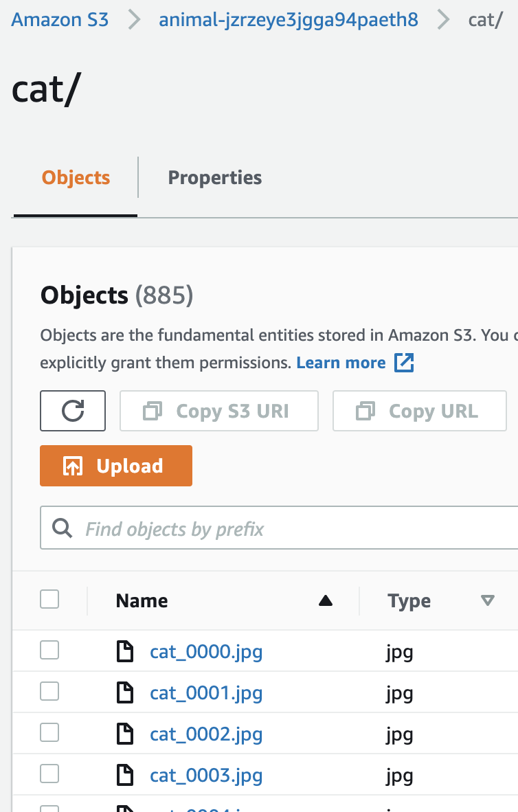Select the Objects tab
The height and width of the screenshot is (812, 518).
76,178
